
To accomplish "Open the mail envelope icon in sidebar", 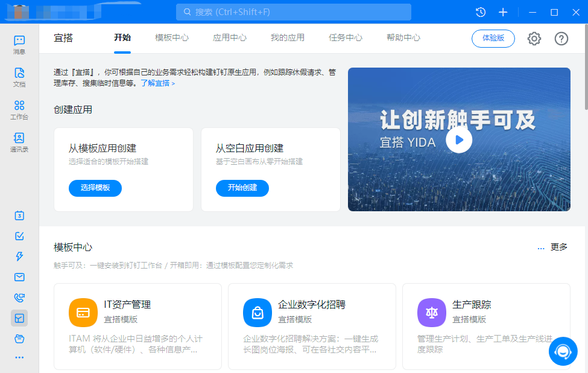I will (19, 277).
